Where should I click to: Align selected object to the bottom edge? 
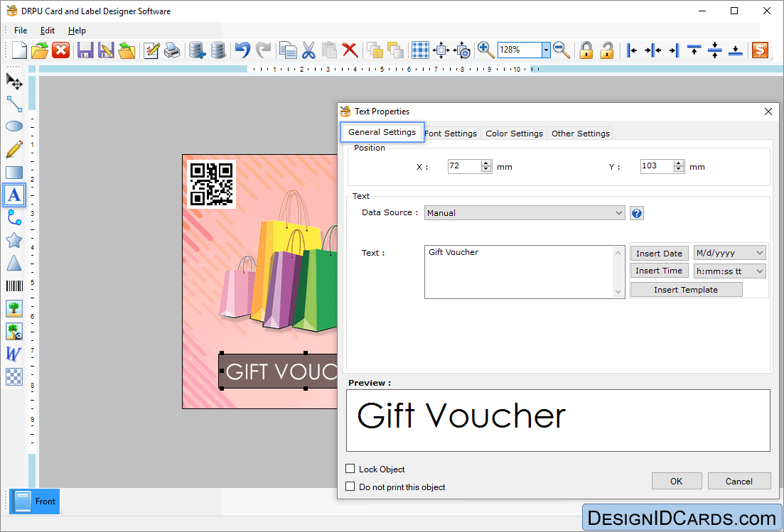(x=736, y=50)
